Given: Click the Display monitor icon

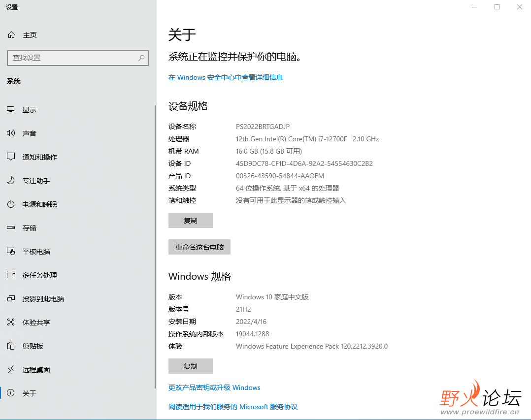Looking at the screenshot, I should click(11, 109).
